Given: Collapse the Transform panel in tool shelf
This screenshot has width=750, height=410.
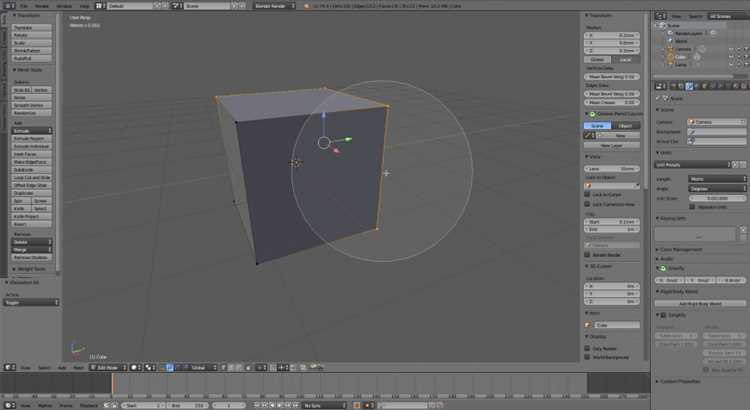Looking at the screenshot, I should (27, 16).
